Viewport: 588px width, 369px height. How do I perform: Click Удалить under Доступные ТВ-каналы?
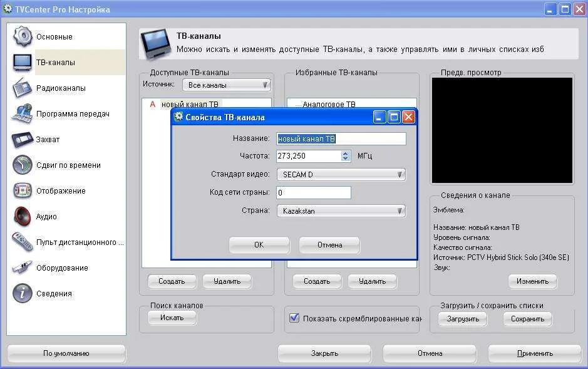tap(227, 281)
